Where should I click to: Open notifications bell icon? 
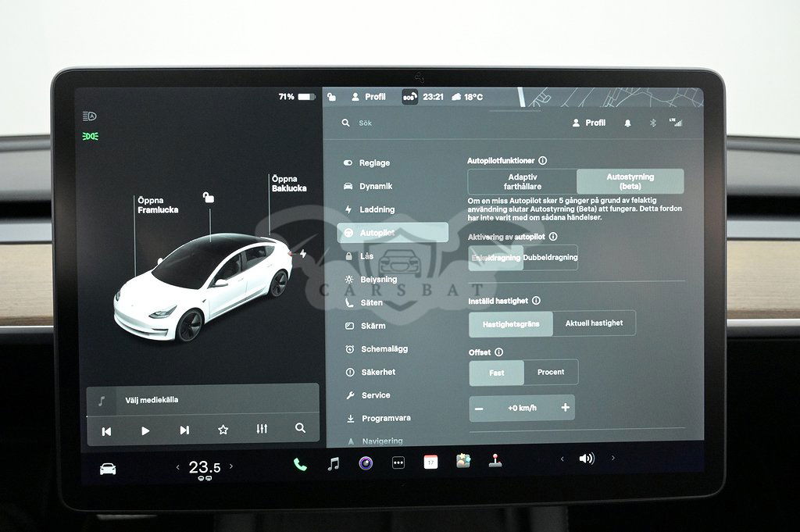[x=627, y=123]
